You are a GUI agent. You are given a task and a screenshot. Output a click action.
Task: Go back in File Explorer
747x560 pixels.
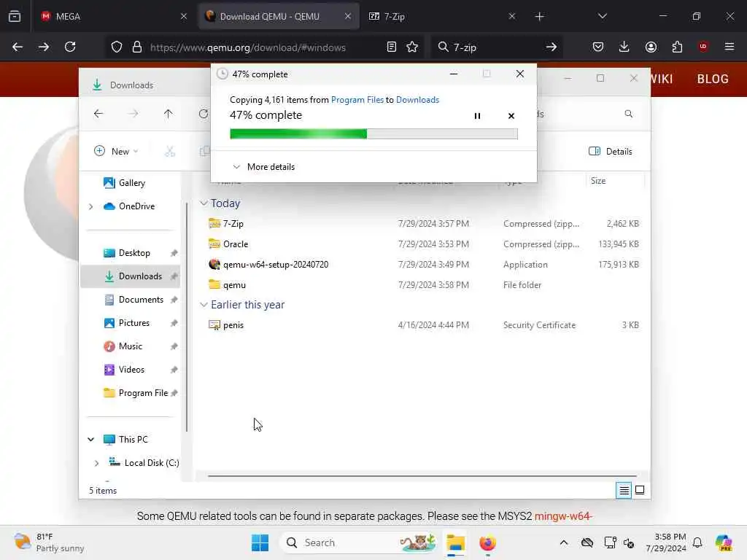click(x=98, y=114)
